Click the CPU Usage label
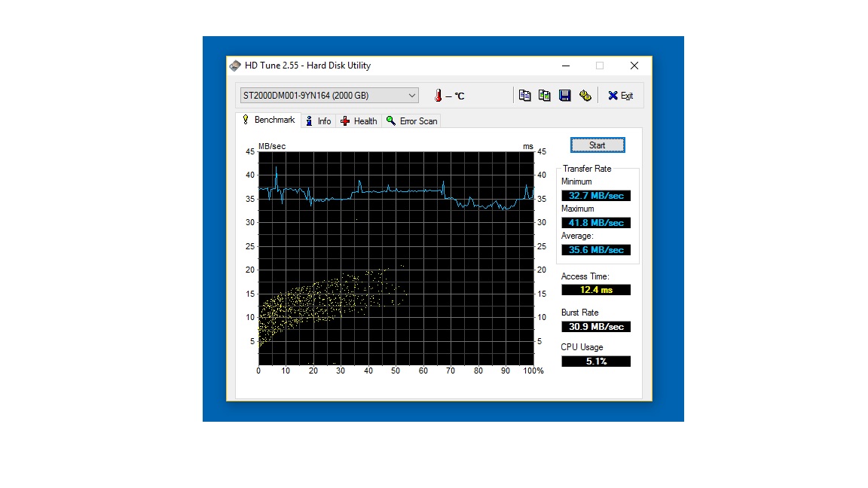The image size is (868, 488). click(582, 347)
